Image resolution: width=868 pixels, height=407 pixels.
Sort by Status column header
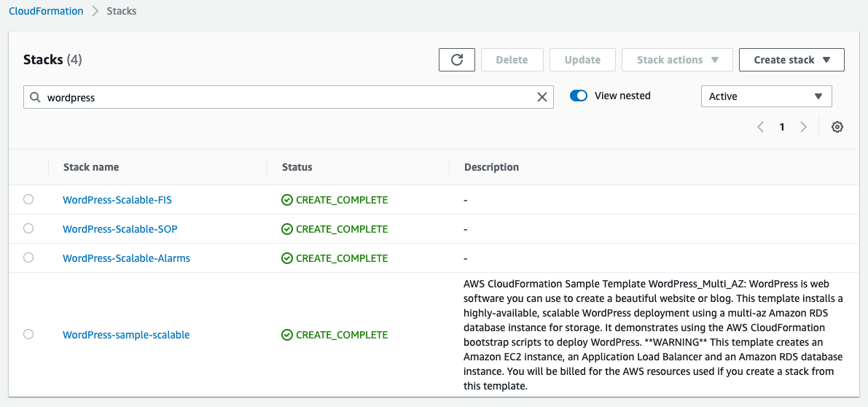coord(297,167)
